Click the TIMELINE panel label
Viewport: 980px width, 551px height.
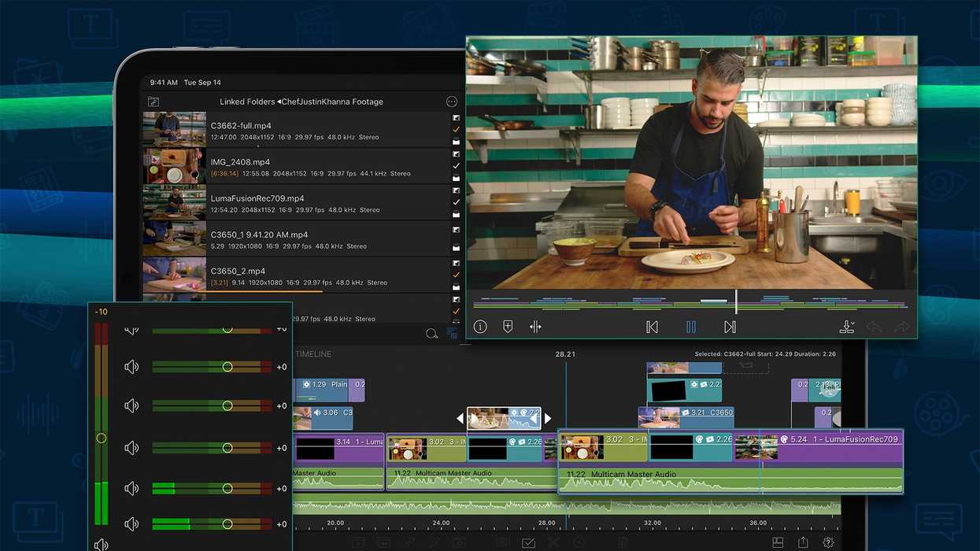(313, 354)
